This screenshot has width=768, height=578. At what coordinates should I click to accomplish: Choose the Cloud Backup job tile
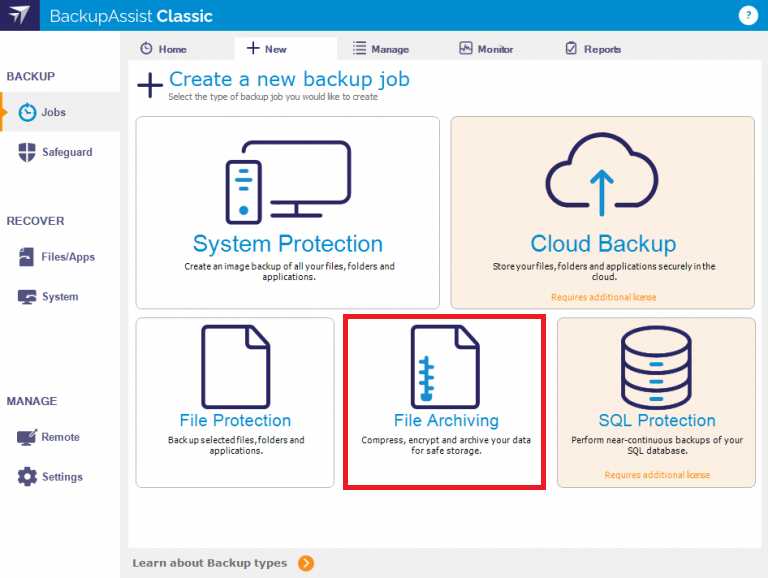coord(603,212)
